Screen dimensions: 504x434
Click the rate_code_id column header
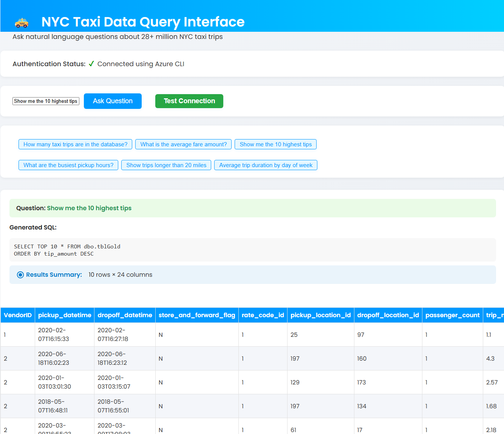coord(263,315)
